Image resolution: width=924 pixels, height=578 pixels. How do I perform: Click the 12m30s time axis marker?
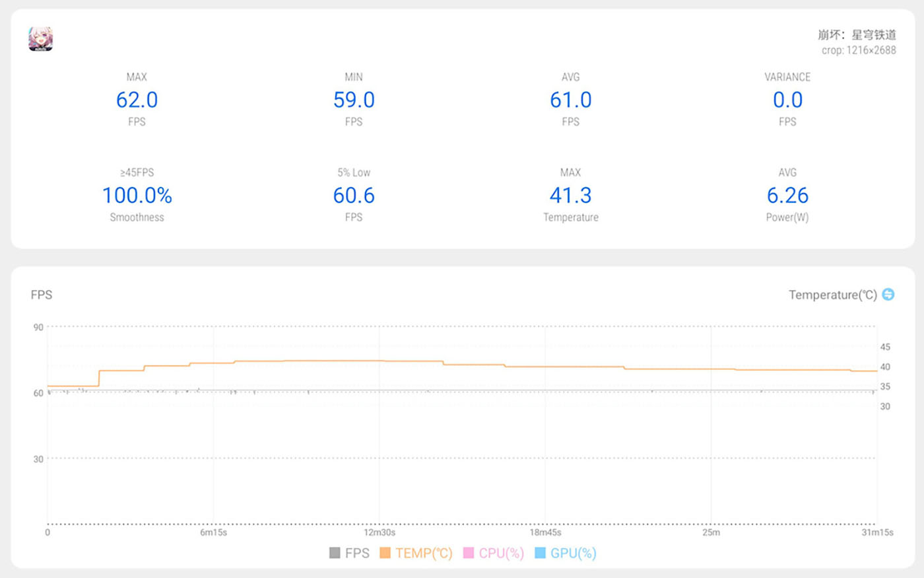tap(379, 532)
